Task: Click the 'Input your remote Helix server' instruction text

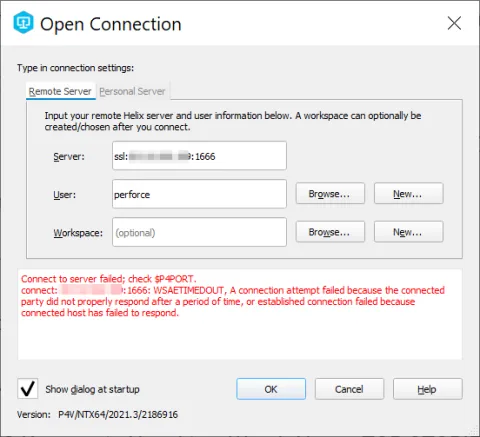Action: point(233,121)
